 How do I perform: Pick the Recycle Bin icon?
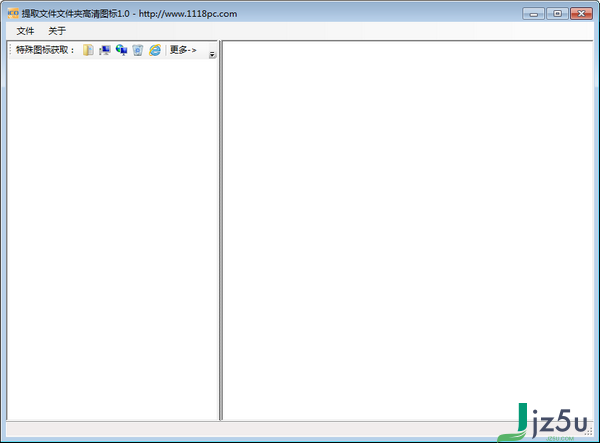pos(138,50)
